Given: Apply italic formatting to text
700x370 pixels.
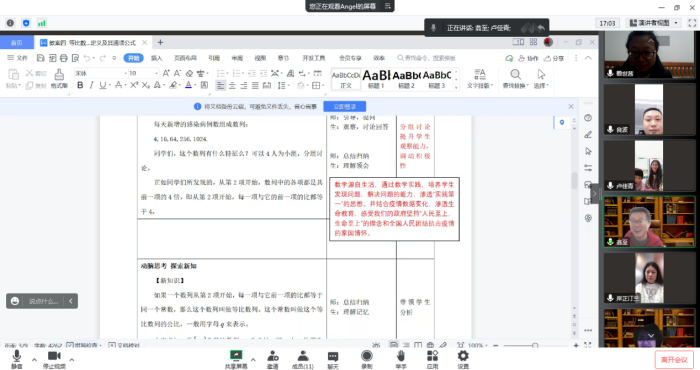Looking at the screenshot, I should 92,85.
